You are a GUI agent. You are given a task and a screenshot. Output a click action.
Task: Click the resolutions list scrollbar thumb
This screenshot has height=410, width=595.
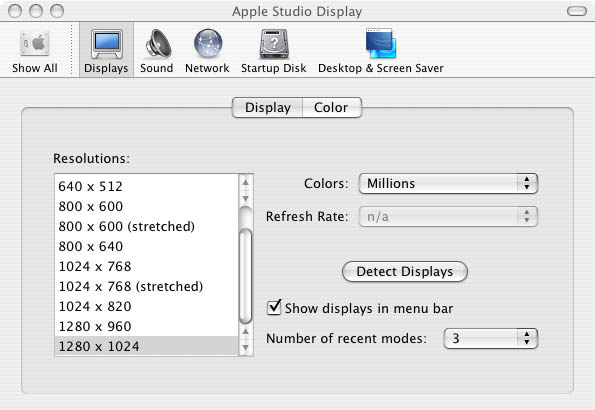pos(246,276)
